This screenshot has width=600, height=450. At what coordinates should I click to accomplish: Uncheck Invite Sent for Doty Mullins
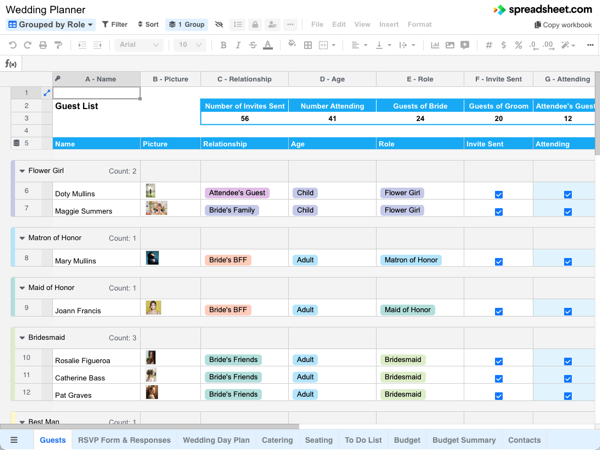(x=499, y=194)
